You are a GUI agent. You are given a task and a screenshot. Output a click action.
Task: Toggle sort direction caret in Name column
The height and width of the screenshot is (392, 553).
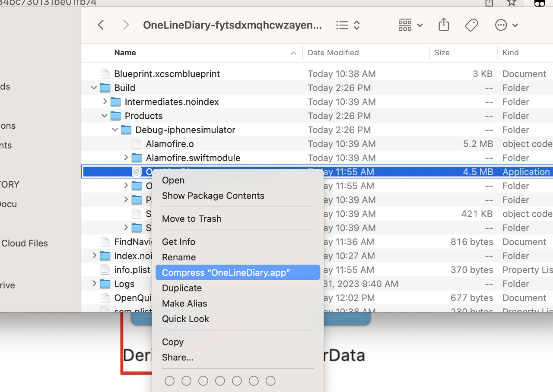click(x=293, y=53)
